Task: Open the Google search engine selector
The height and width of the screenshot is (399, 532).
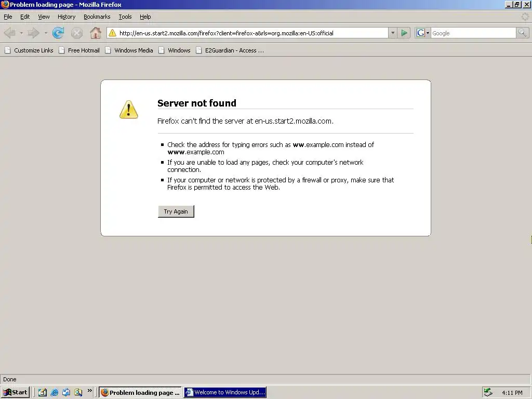Action: (x=423, y=33)
